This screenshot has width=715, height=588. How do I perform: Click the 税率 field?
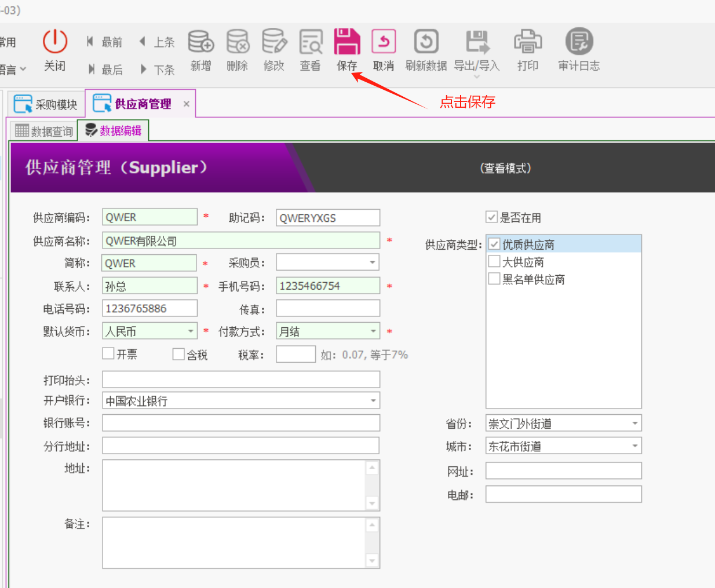tap(296, 354)
